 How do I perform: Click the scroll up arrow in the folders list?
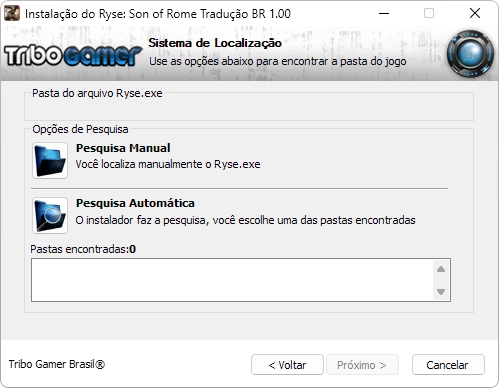(441, 269)
